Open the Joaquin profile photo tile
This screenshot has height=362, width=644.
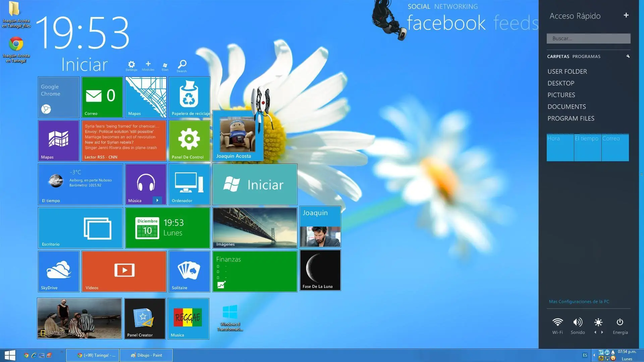coord(320,227)
